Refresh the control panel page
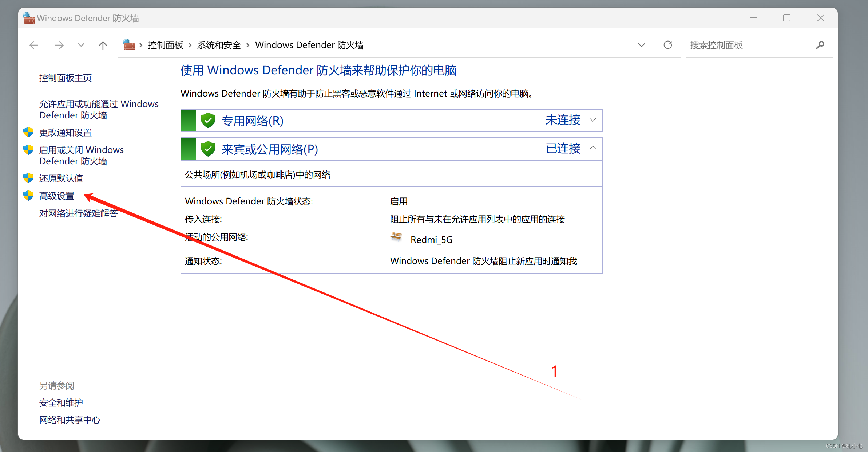Viewport: 868px width, 452px height. (667, 45)
